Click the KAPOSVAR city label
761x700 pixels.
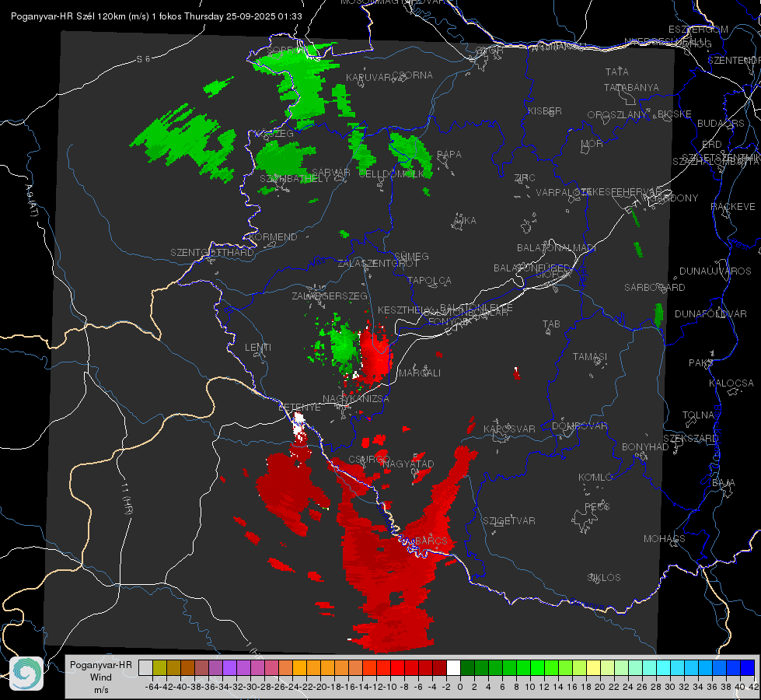click(x=509, y=429)
